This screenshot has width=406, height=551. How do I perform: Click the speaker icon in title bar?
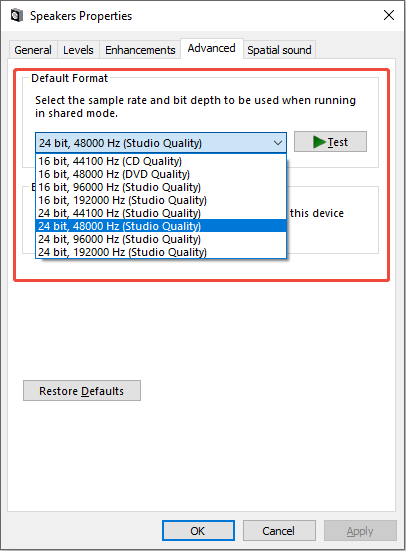click(x=17, y=15)
